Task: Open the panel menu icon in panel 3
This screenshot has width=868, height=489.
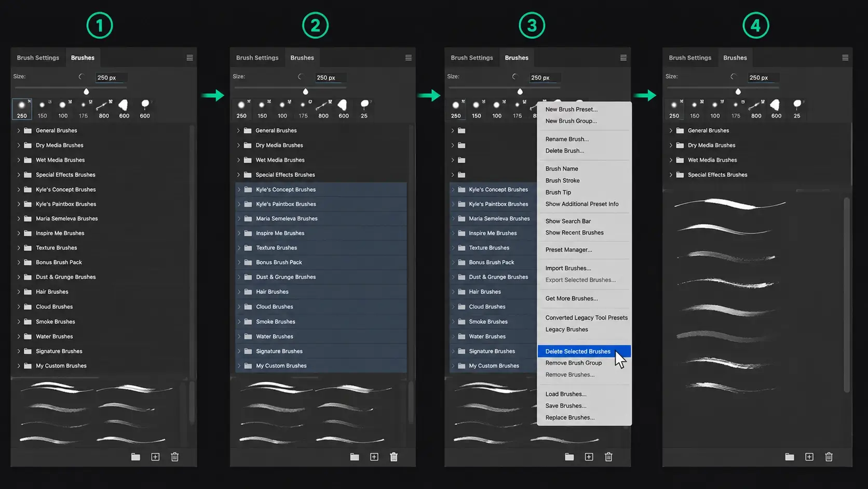Action: 623,58
